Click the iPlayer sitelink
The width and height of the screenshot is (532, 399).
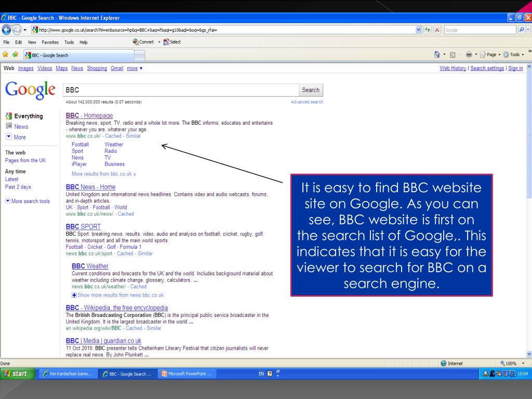[79, 164]
